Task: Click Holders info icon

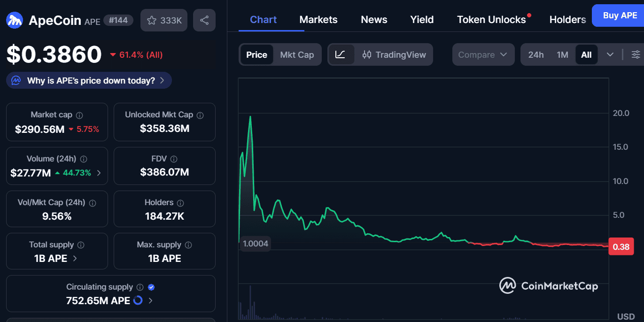Action: [180, 203]
